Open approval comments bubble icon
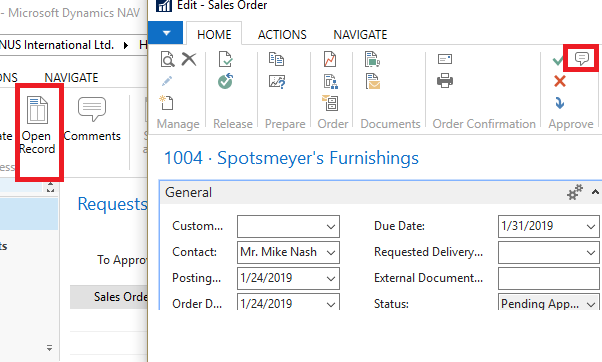Image resolution: width=602 pixels, height=362 pixels. (x=582, y=58)
